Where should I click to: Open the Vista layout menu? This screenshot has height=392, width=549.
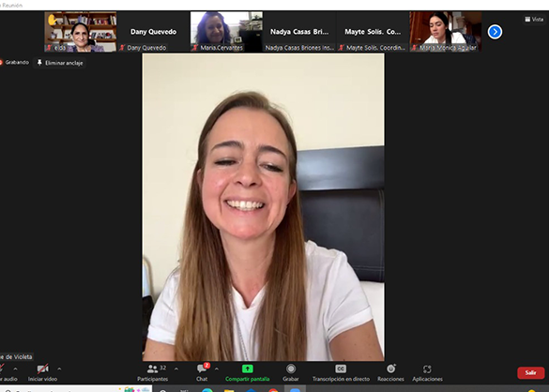coord(534,20)
